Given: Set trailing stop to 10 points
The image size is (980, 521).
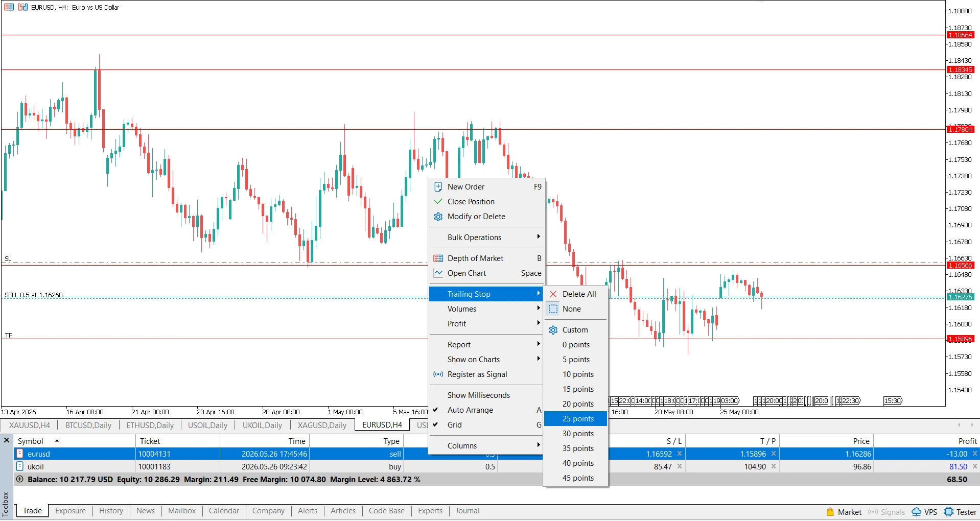Looking at the screenshot, I should pos(576,374).
